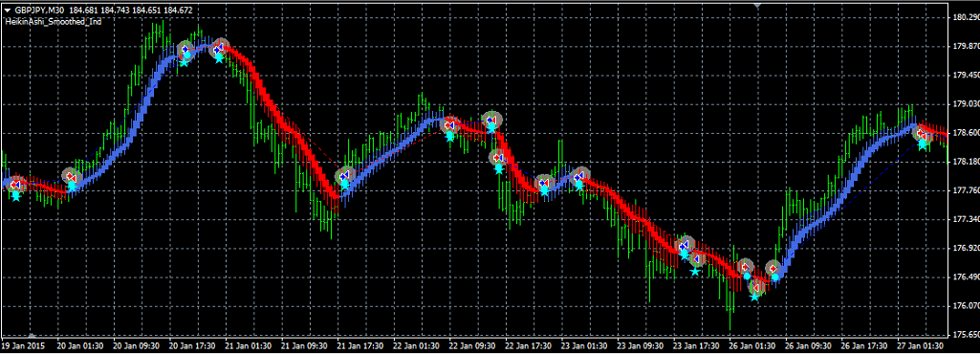Image resolution: width=980 pixels, height=354 pixels.
Task: Click the lowest cyan star at the 26 Jan bottom
Action: 755,297
